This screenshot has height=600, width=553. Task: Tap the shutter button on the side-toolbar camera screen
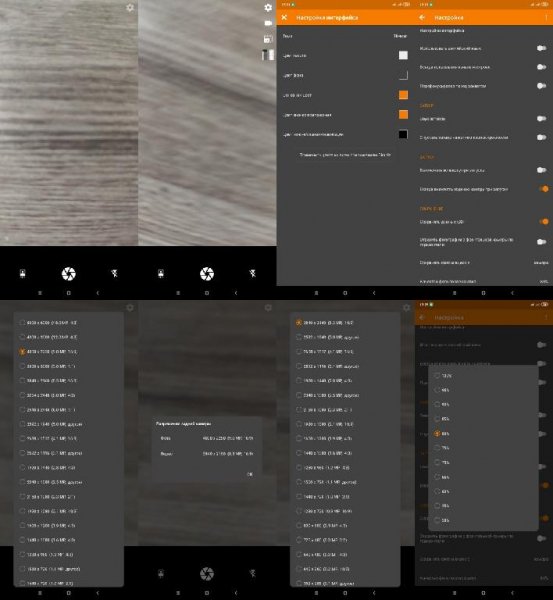207,274
